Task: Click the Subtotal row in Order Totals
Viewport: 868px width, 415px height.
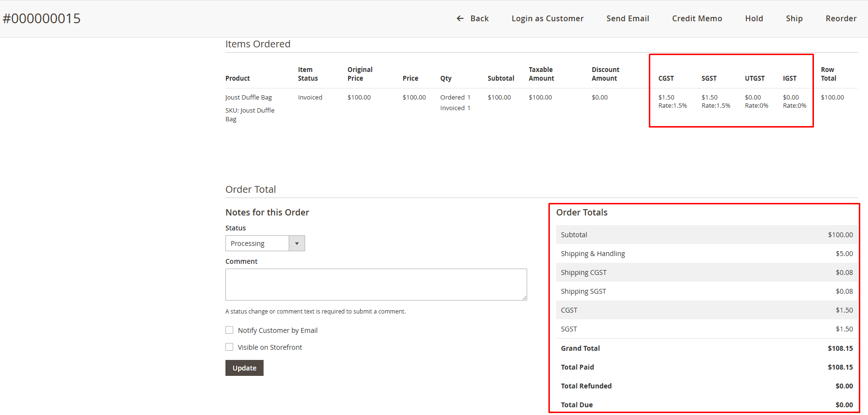Action: click(x=707, y=235)
